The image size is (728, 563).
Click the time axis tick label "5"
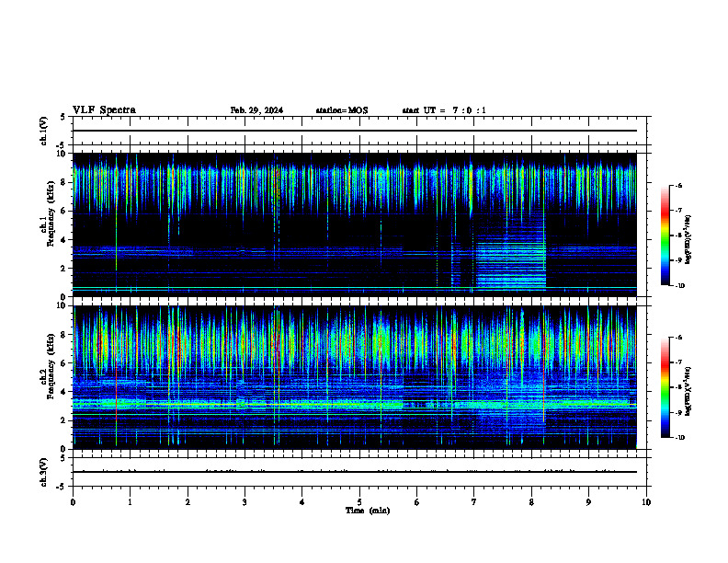tap(359, 502)
